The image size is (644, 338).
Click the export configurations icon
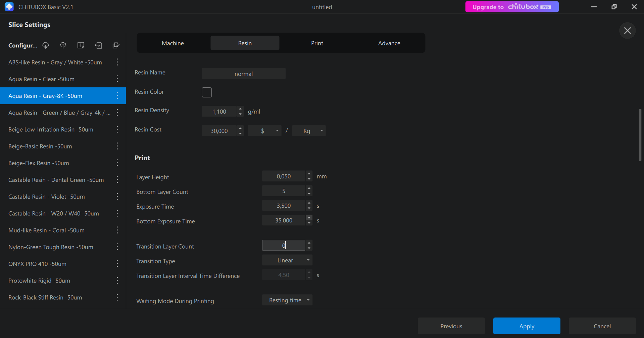click(116, 45)
